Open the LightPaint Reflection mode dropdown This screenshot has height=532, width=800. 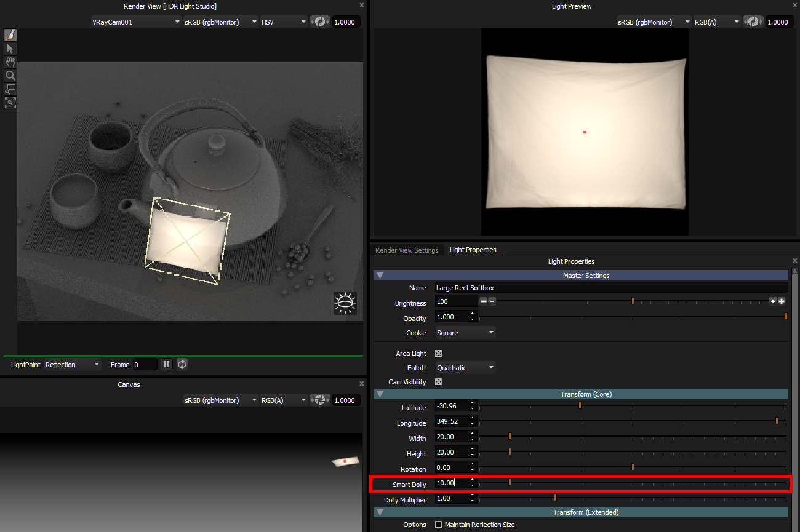coord(73,365)
